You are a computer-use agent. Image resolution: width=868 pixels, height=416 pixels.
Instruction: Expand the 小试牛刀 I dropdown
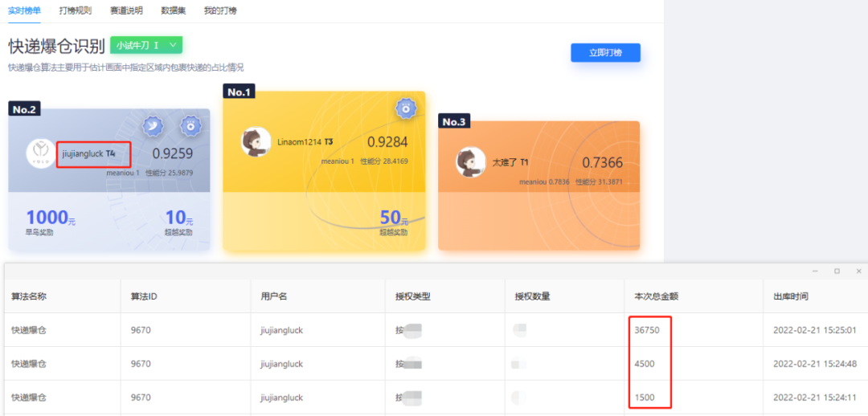(x=146, y=45)
